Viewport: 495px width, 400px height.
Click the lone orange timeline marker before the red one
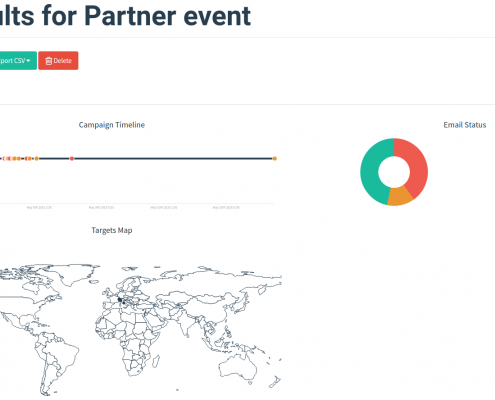click(37, 159)
